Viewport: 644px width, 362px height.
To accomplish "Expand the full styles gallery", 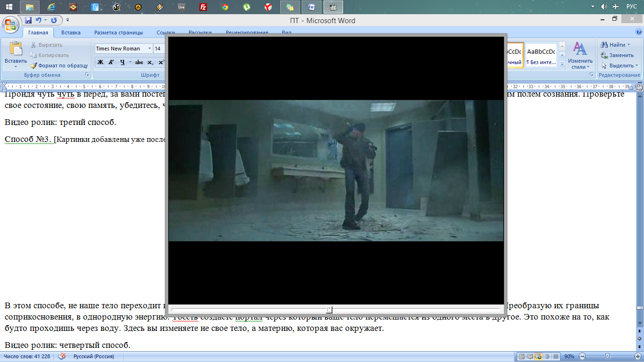I will [562, 65].
